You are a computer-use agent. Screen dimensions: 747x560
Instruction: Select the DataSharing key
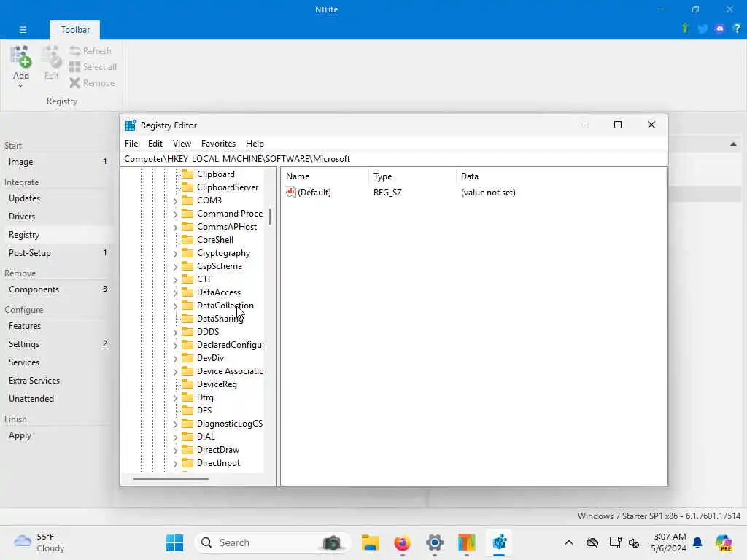pyautogui.click(x=220, y=318)
